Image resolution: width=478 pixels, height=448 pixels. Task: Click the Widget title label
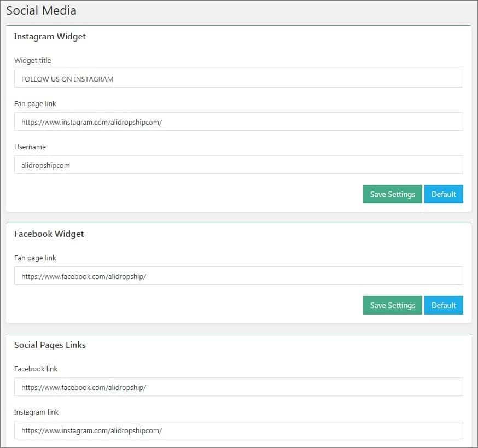[x=32, y=60]
